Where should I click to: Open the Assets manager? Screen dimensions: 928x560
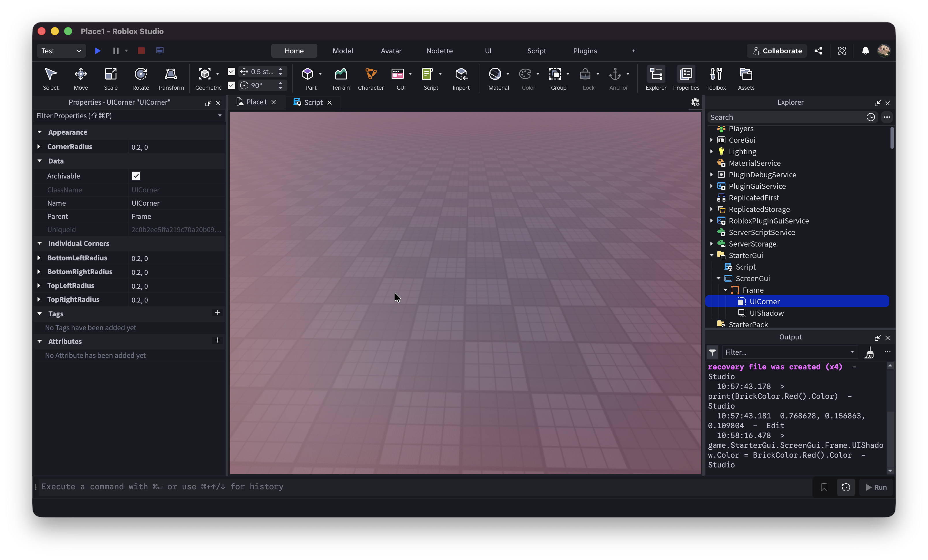point(746,79)
